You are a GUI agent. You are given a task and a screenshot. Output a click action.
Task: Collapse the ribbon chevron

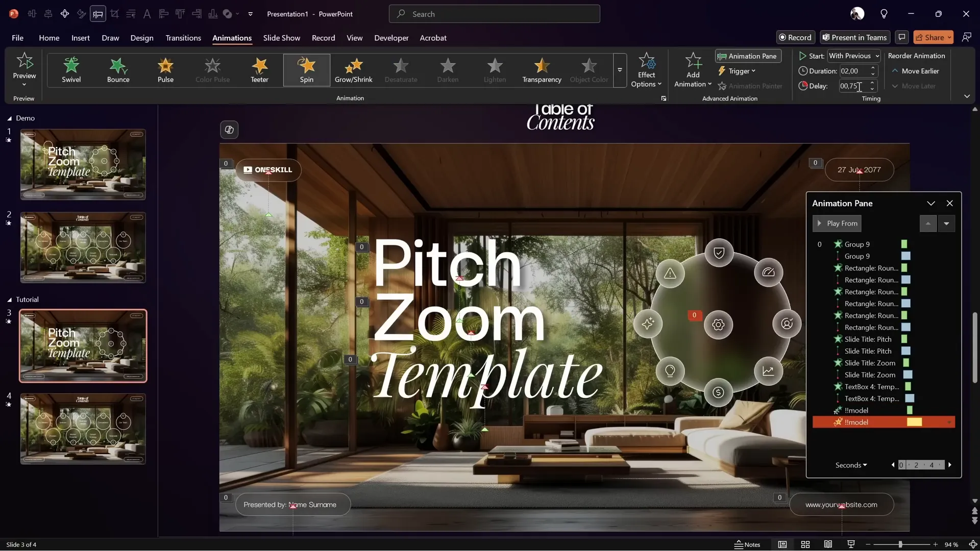pos(967,96)
